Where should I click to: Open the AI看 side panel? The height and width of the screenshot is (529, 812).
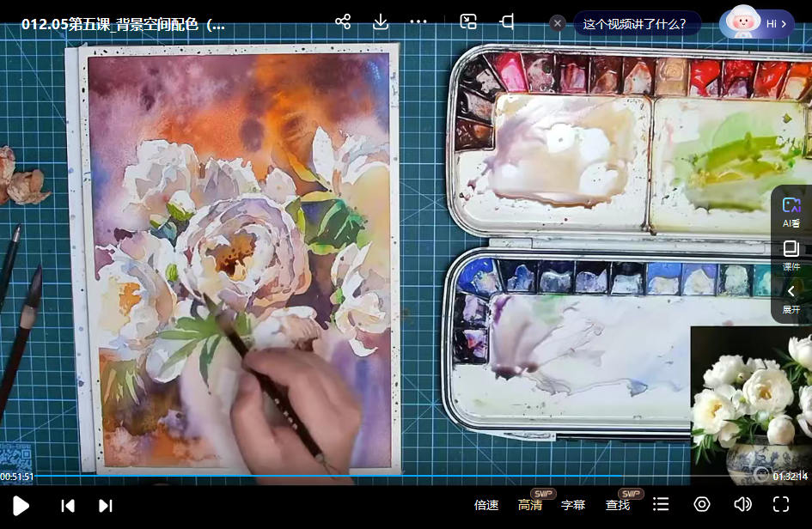791,211
